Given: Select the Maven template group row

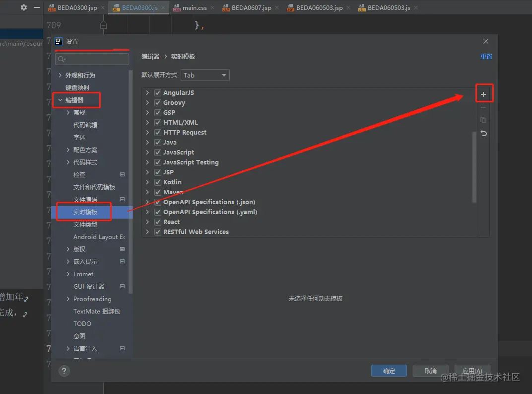Looking at the screenshot, I should coord(310,192).
